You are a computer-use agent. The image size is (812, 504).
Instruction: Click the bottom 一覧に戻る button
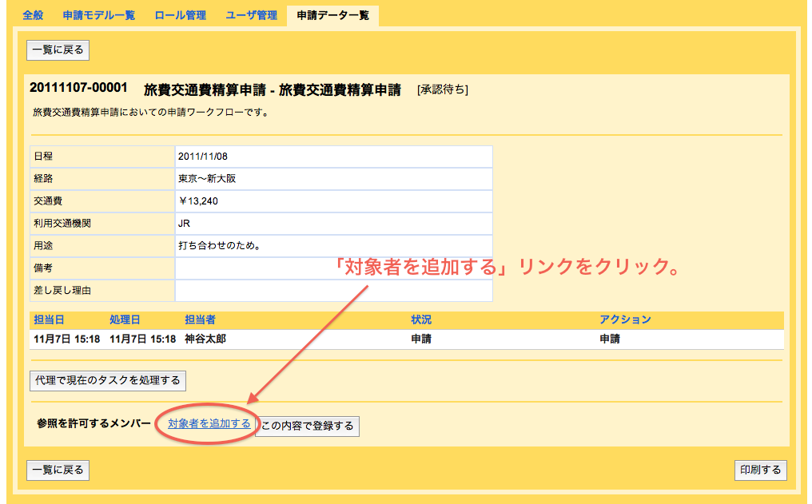pyautogui.click(x=56, y=470)
